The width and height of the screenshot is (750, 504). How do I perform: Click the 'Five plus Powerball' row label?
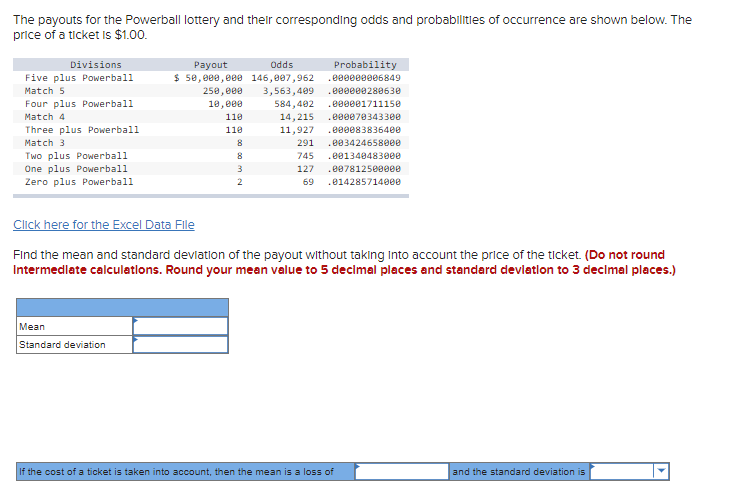pyautogui.click(x=79, y=77)
